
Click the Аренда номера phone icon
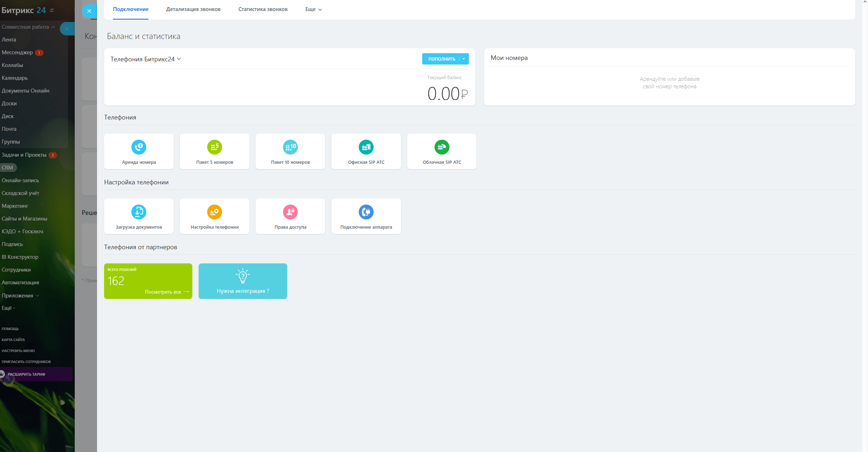coord(139,147)
